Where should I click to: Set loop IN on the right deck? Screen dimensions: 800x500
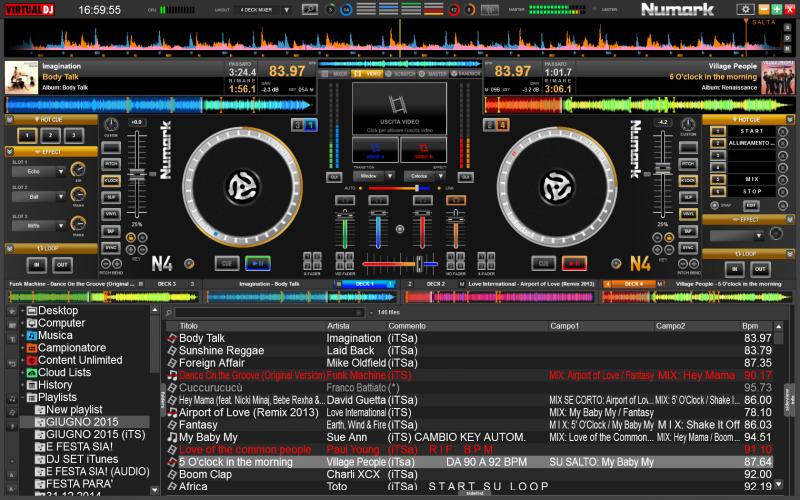(x=735, y=269)
